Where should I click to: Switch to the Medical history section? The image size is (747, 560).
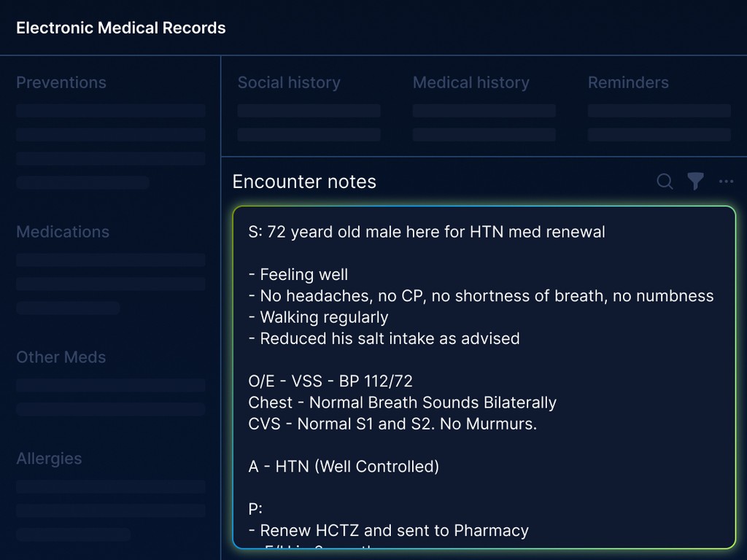(x=471, y=82)
